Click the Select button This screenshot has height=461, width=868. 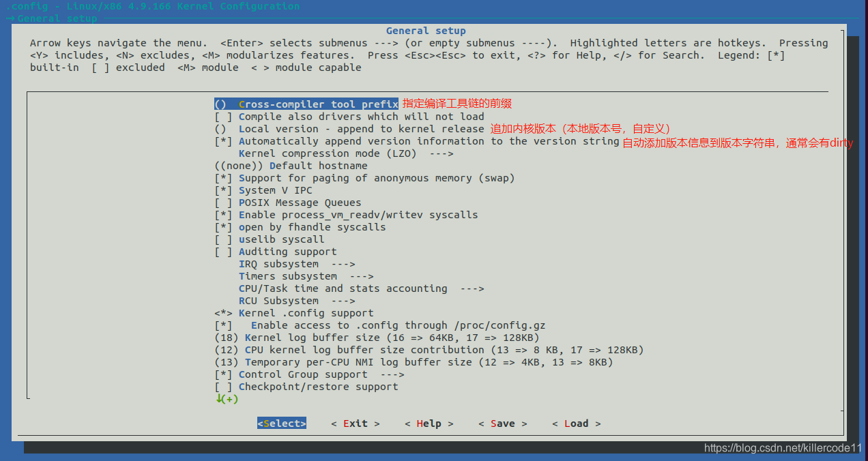[281, 423]
